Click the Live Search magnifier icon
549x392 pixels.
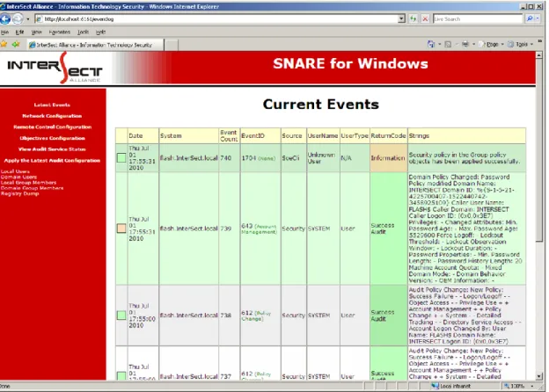530,18
